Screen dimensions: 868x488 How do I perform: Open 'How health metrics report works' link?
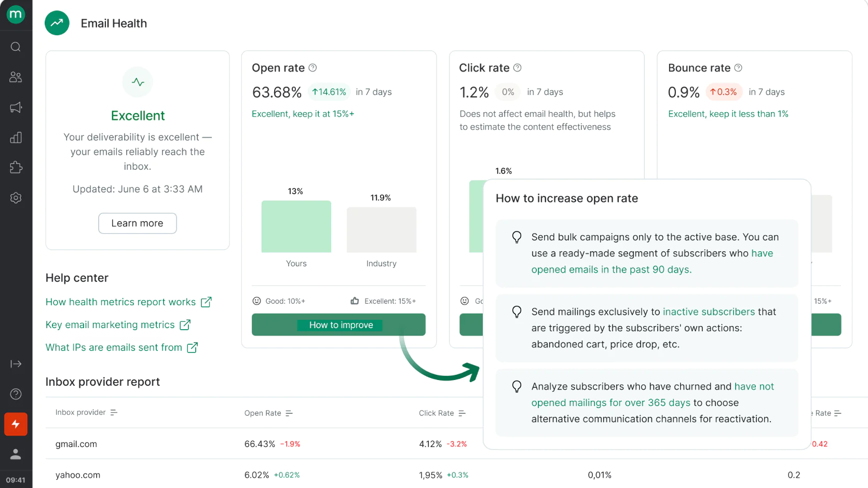[121, 302]
